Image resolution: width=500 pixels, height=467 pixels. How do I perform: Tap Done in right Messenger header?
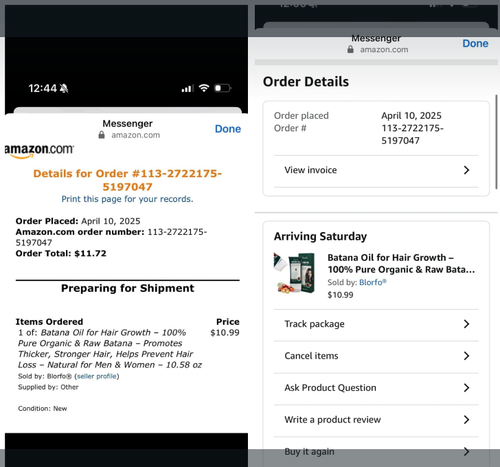coord(475,43)
